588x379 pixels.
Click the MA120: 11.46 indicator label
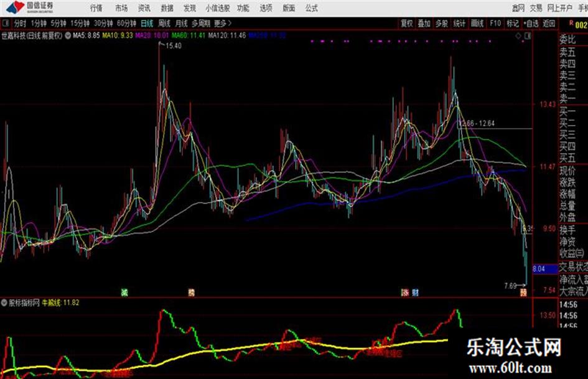tap(227, 35)
